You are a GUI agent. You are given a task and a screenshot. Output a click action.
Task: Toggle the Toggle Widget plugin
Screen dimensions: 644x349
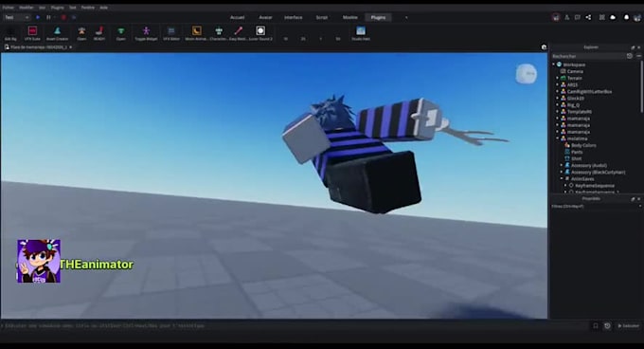pos(146,33)
